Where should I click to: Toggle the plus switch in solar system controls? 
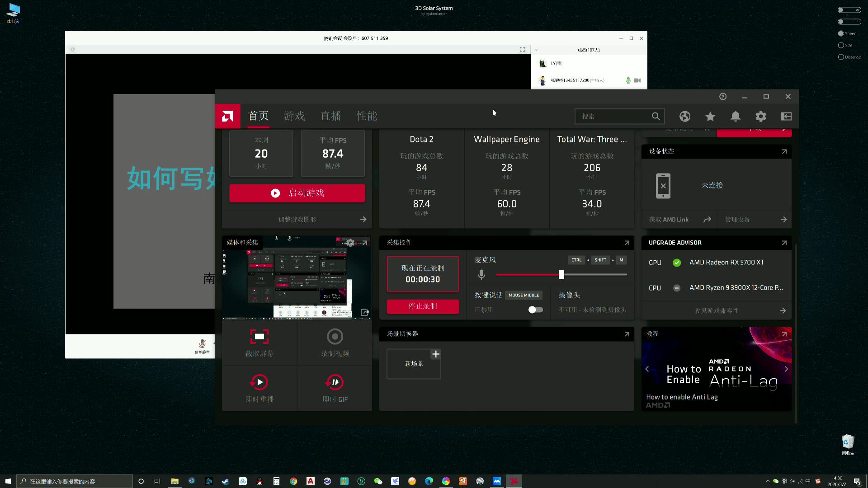pyautogui.click(x=849, y=21)
